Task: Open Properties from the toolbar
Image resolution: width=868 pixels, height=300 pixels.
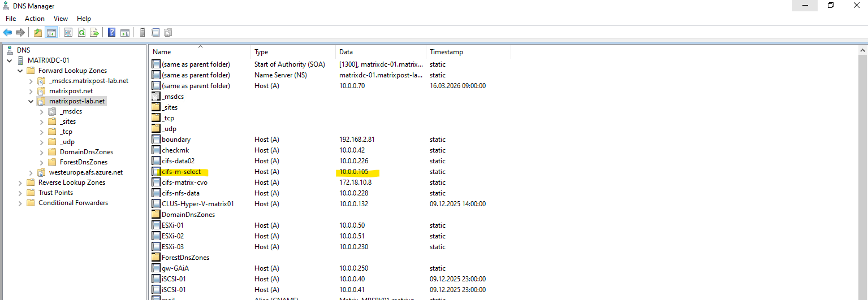Action: click(68, 32)
